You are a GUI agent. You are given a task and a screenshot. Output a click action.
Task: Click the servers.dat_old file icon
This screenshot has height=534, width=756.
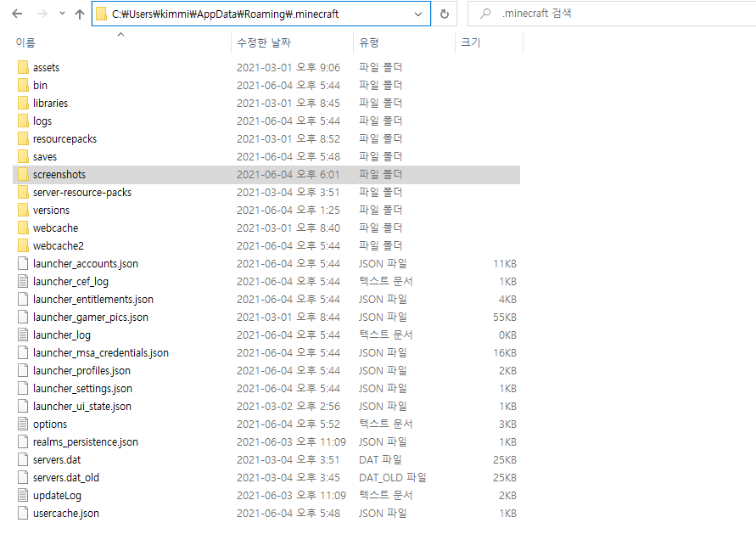point(23,478)
